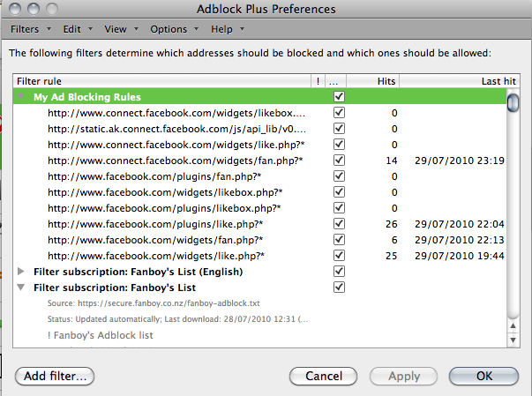The width and height of the screenshot is (532, 396).
Task: Open the Edit menu dropdown arrow
Action: click(x=90, y=29)
